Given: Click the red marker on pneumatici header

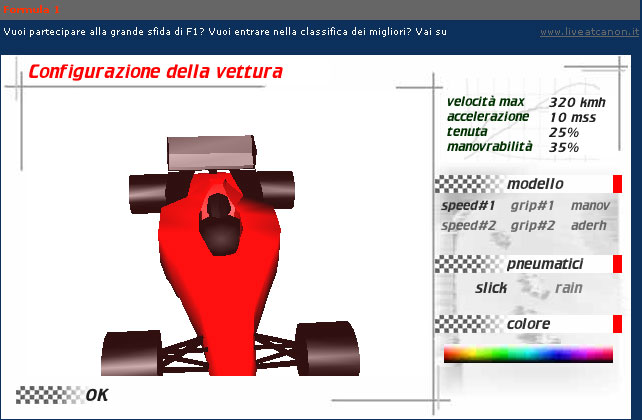Looking at the screenshot, I should pos(617,264).
